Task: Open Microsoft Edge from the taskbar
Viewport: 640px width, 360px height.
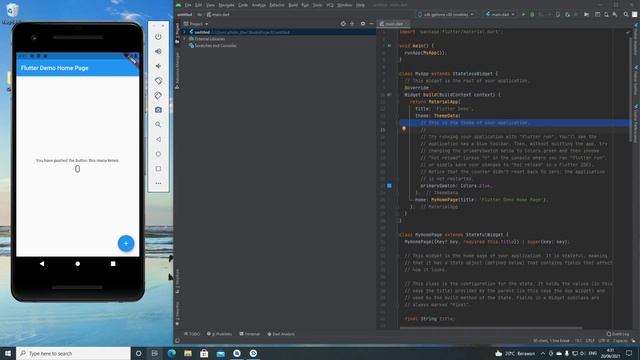Action: (171, 353)
